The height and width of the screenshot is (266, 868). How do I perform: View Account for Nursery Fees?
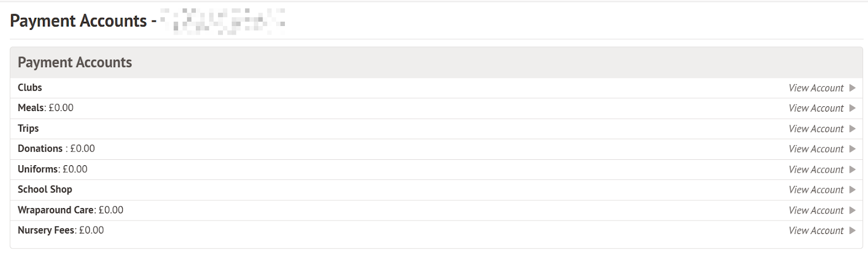816,230
